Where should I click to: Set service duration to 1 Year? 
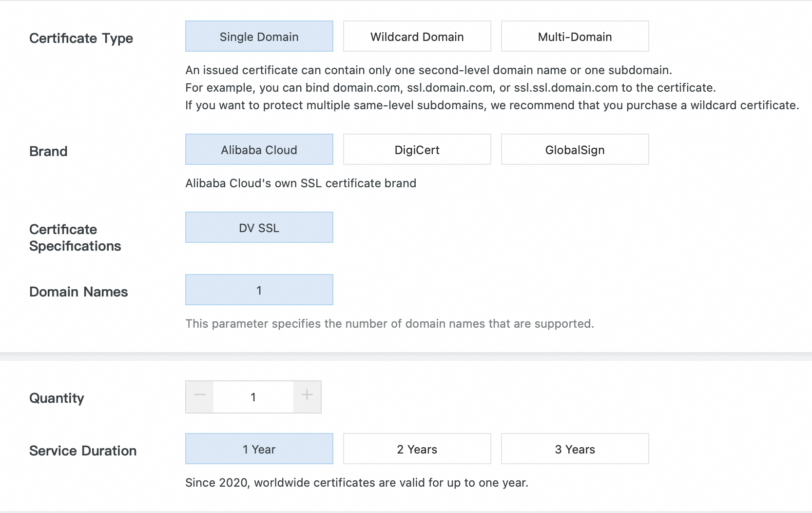[259, 449]
